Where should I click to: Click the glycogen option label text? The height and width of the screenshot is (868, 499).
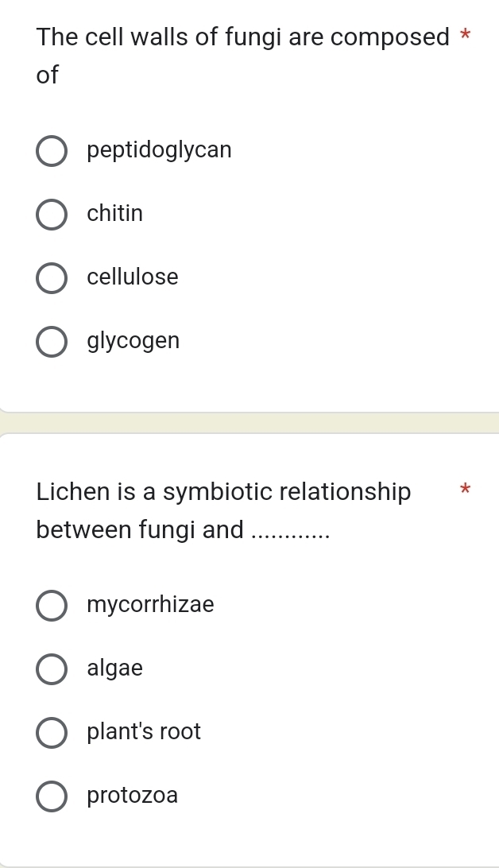tap(133, 342)
